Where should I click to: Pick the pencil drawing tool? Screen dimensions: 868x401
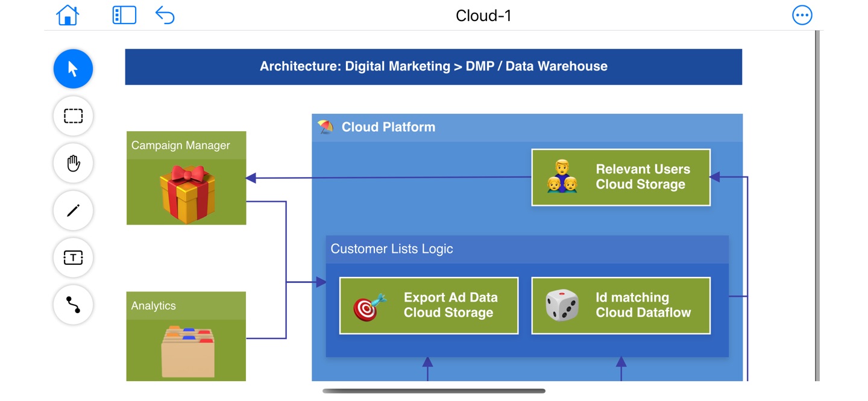click(73, 210)
